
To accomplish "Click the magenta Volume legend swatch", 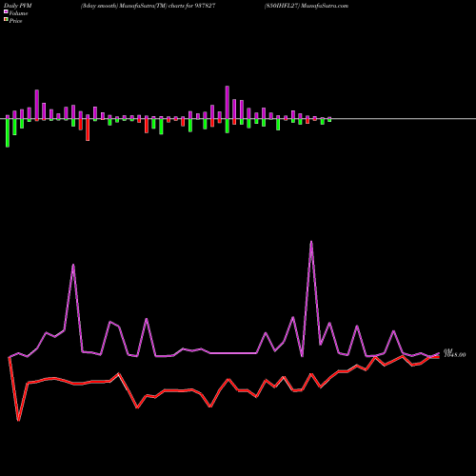I will click(6, 12).
